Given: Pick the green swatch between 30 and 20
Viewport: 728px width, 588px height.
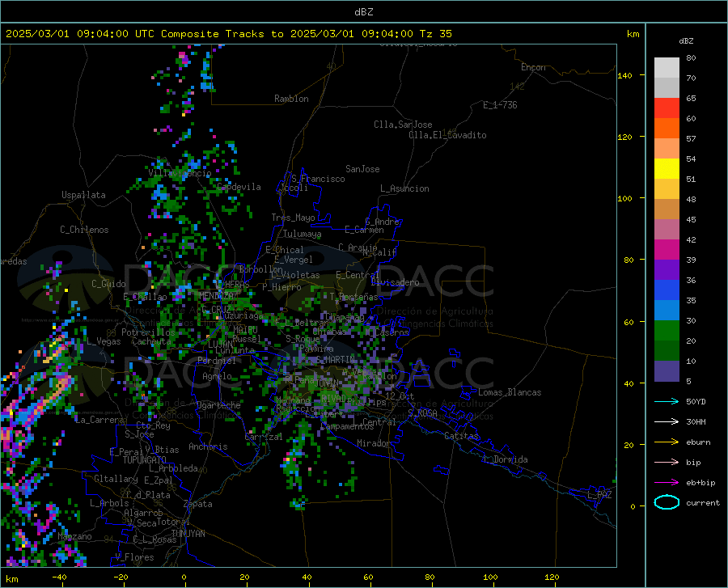Looking at the screenshot, I should pyautogui.click(x=667, y=331).
